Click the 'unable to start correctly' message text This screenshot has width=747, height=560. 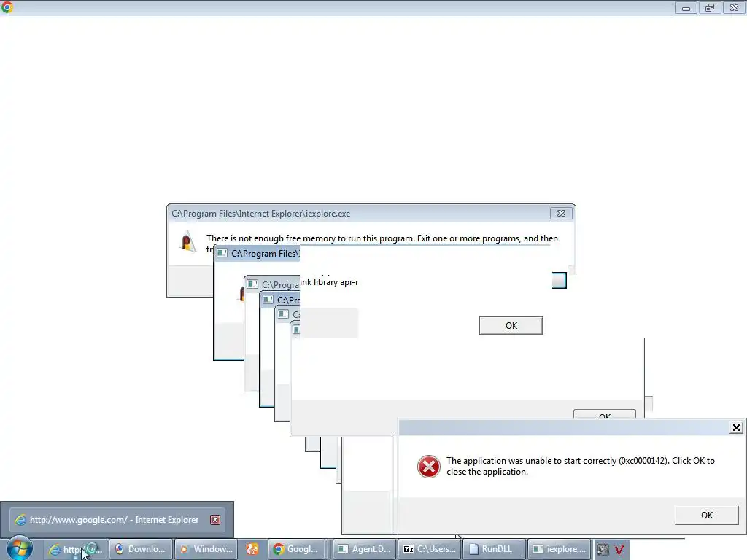[580, 466]
